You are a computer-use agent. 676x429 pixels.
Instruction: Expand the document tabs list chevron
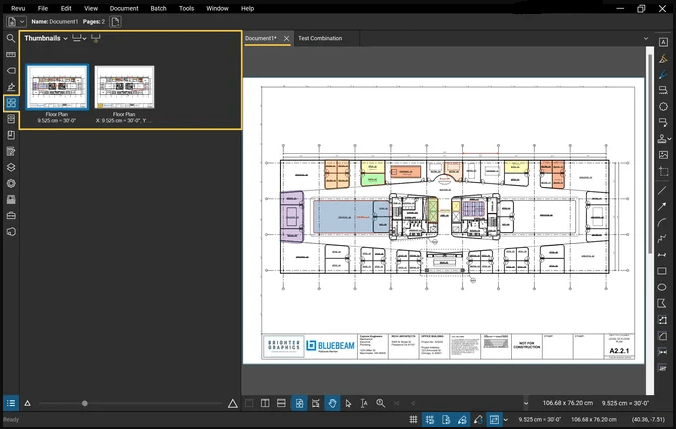coord(645,38)
